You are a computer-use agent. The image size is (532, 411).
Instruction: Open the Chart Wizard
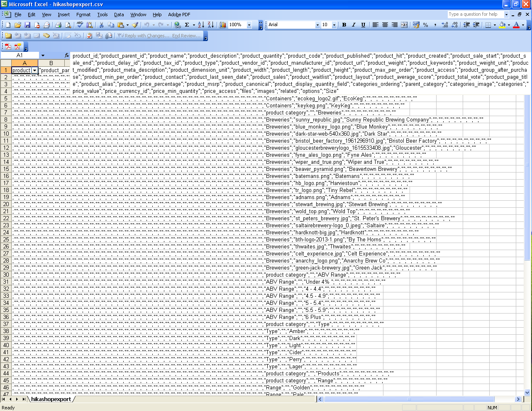(x=222, y=25)
